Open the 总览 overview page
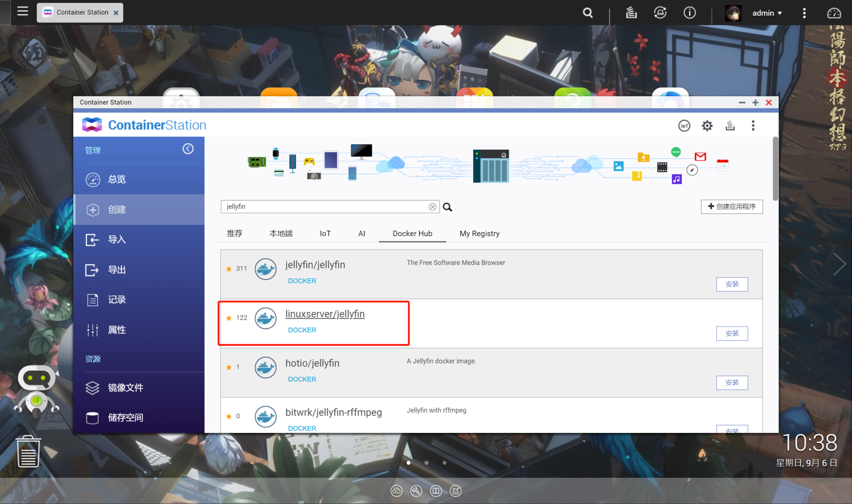The height and width of the screenshot is (504, 852). [117, 179]
